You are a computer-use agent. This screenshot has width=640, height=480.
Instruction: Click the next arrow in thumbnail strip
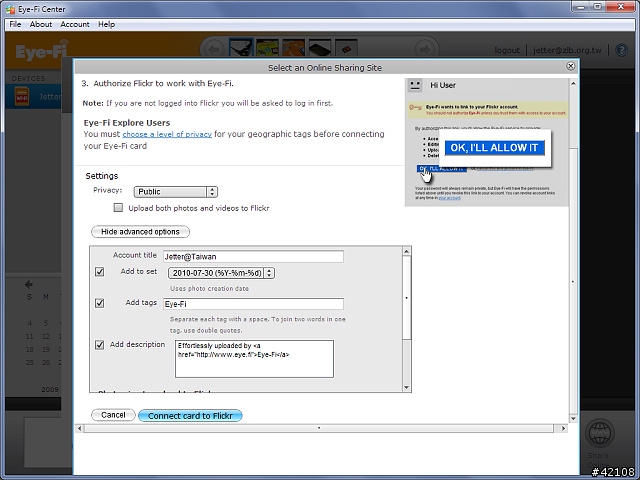click(x=424, y=49)
